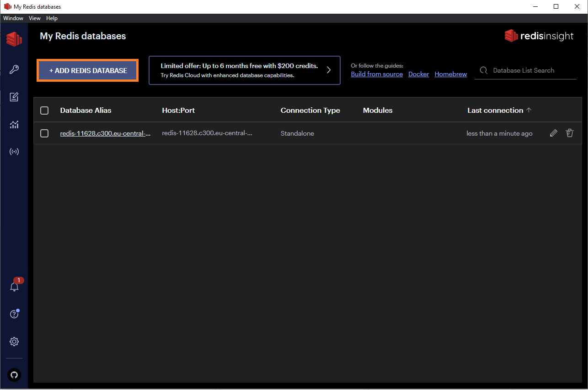Image resolution: width=588 pixels, height=390 pixels.
Task: Open the Help question mark icon
Action: click(x=14, y=314)
